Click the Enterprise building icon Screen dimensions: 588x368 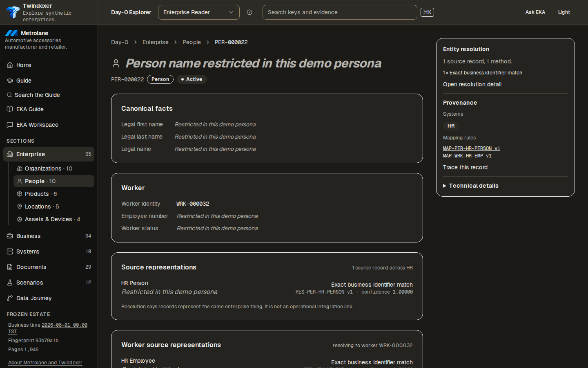(10, 154)
